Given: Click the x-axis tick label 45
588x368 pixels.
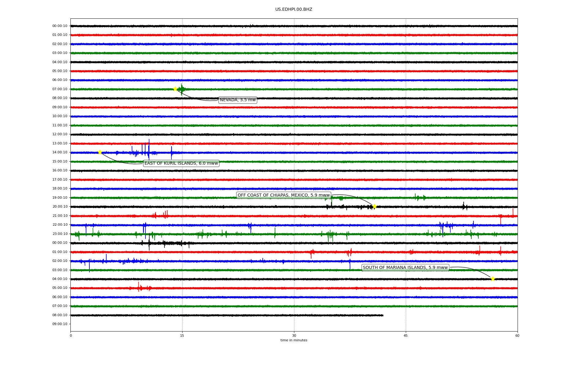Looking at the screenshot, I should coord(406,335).
